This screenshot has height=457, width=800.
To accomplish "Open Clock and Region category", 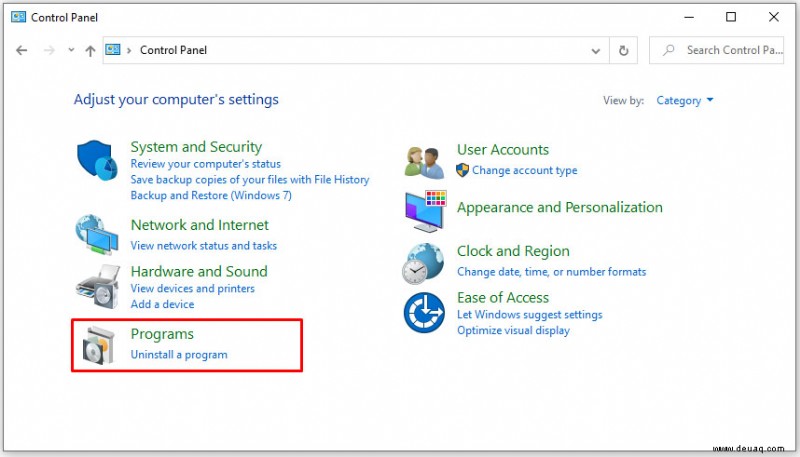I will tap(513, 251).
